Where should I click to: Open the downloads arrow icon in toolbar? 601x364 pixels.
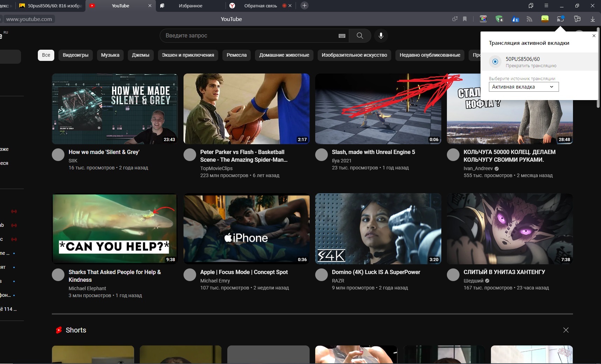tap(593, 19)
